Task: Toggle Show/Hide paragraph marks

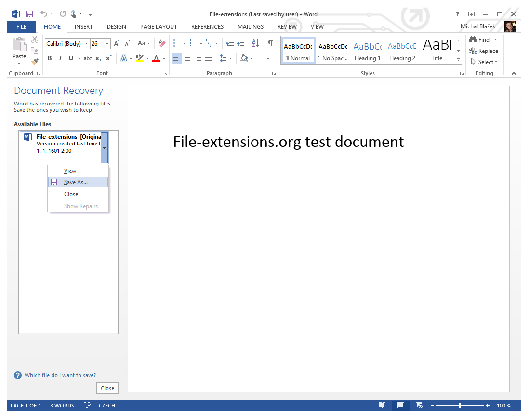Action: (x=270, y=43)
